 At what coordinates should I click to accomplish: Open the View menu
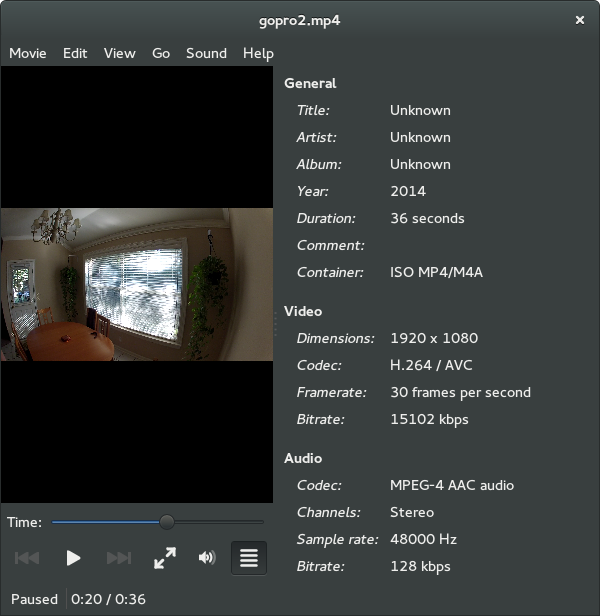(x=119, y=53)
